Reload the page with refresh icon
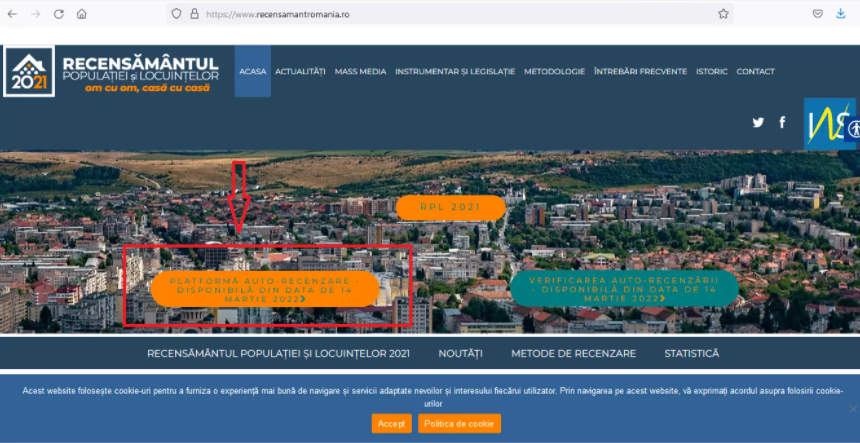Viewport: 860px width, 443px height. pyautogui.click(x=58, y=14)
